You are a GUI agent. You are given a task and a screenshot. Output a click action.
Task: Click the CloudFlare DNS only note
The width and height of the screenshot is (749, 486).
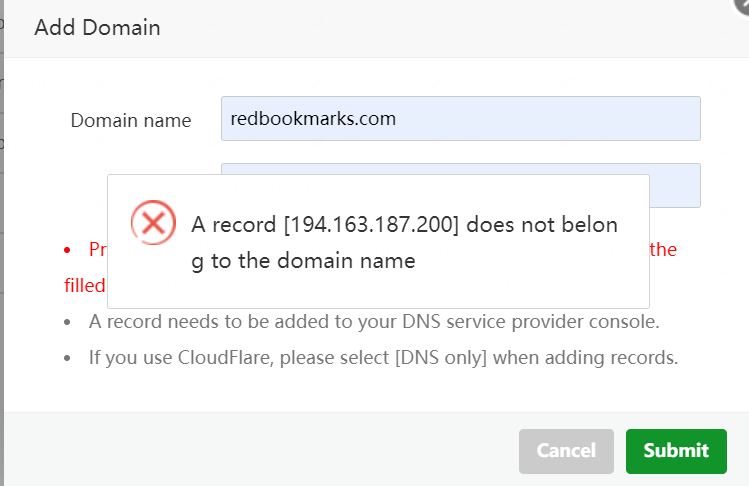tap(383, 357)
